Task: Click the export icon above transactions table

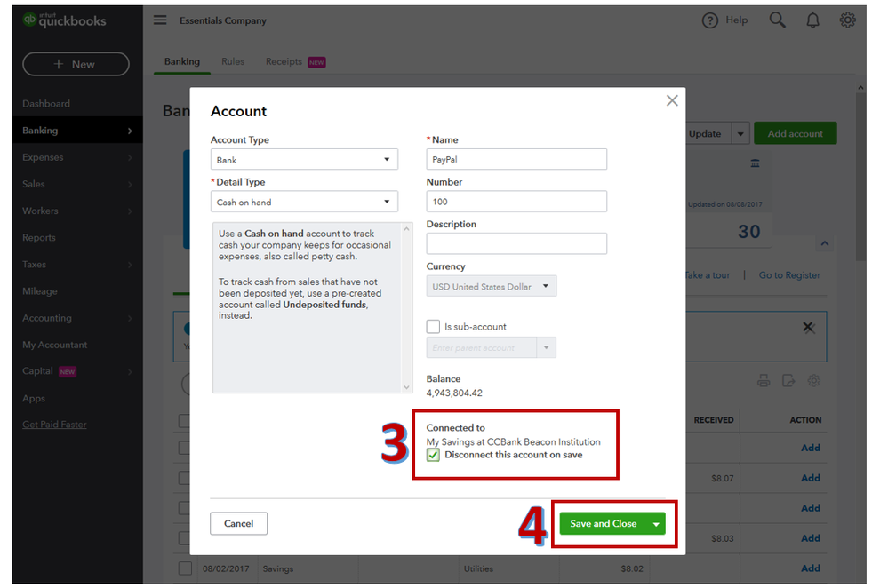Action: [x=788, y=381]
